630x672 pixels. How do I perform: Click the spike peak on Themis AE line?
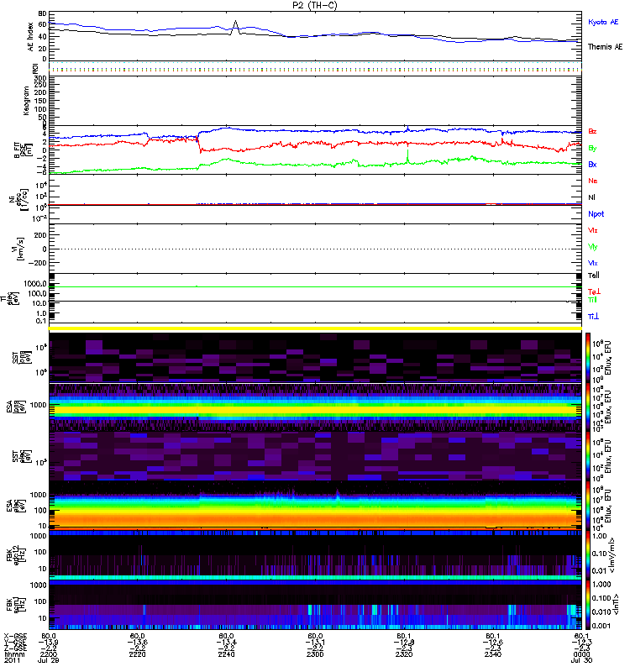coord(235,20)
